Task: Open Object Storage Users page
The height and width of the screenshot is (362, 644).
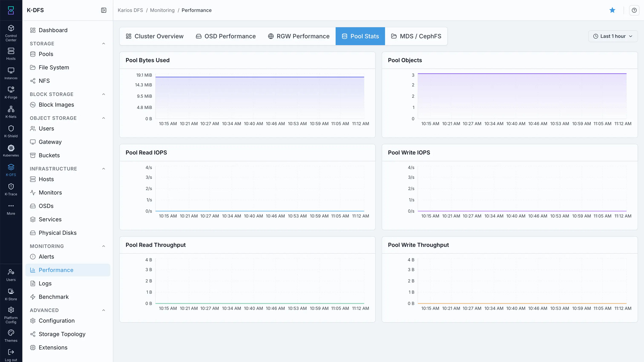Action: click(68, 128)
